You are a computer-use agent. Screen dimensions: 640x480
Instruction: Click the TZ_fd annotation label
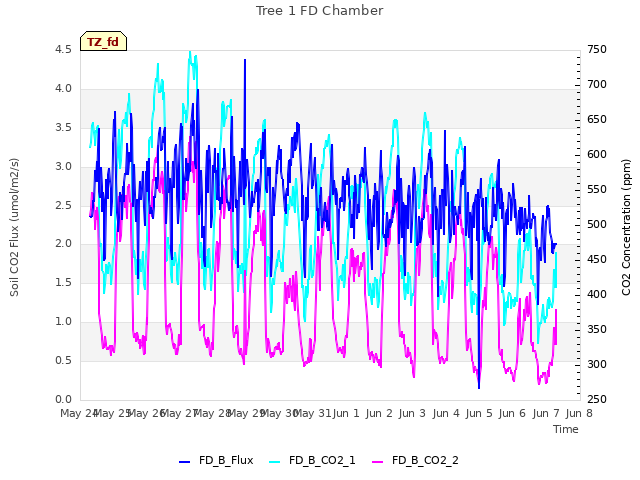[103, 42]
